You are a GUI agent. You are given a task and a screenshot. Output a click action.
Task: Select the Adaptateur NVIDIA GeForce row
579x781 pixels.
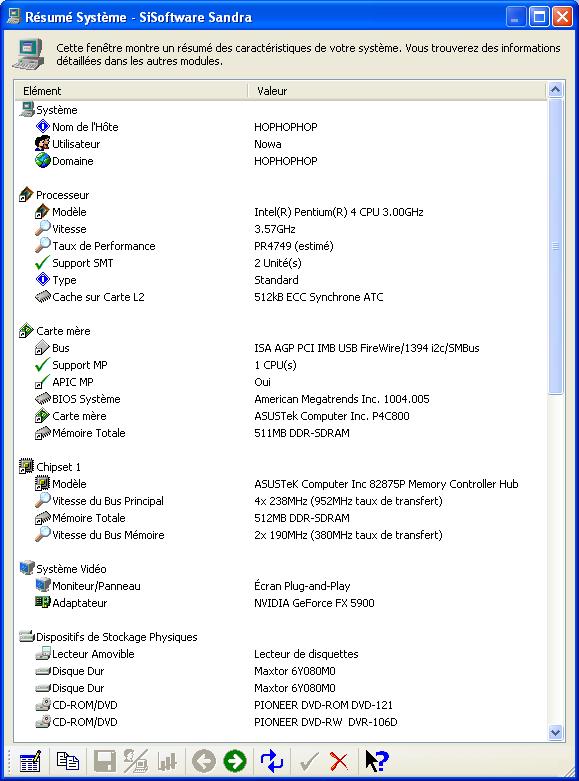pyautogui.click(x=281, y=603)
